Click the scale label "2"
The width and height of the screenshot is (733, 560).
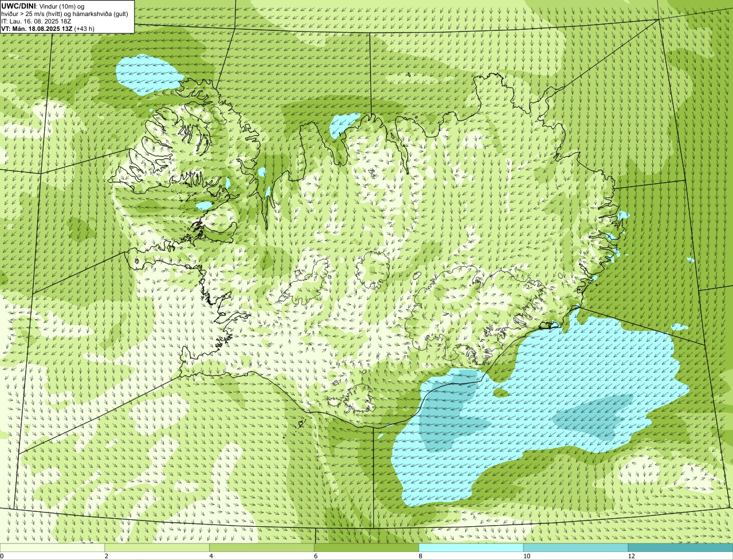107,556
